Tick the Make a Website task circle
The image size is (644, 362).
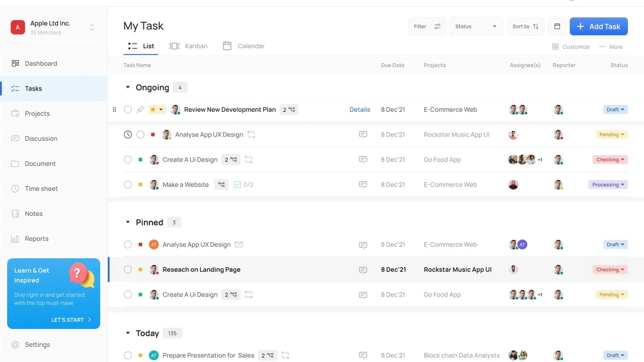pyautogui.click(x=128, y=185)
